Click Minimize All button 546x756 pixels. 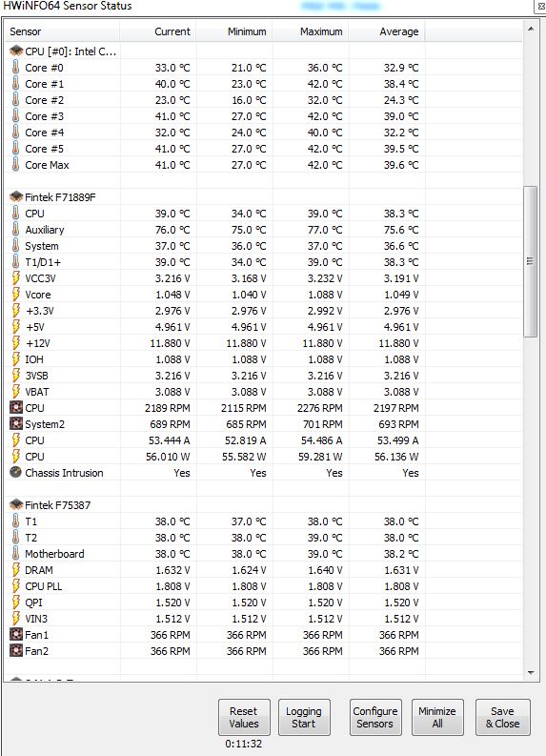click(x=437, y=717)
